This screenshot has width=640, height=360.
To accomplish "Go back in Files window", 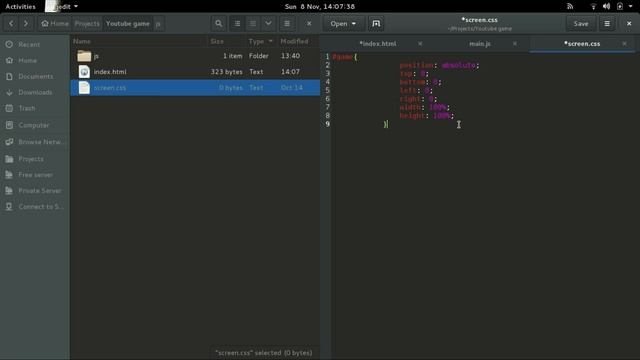I will tap(11, 24).
